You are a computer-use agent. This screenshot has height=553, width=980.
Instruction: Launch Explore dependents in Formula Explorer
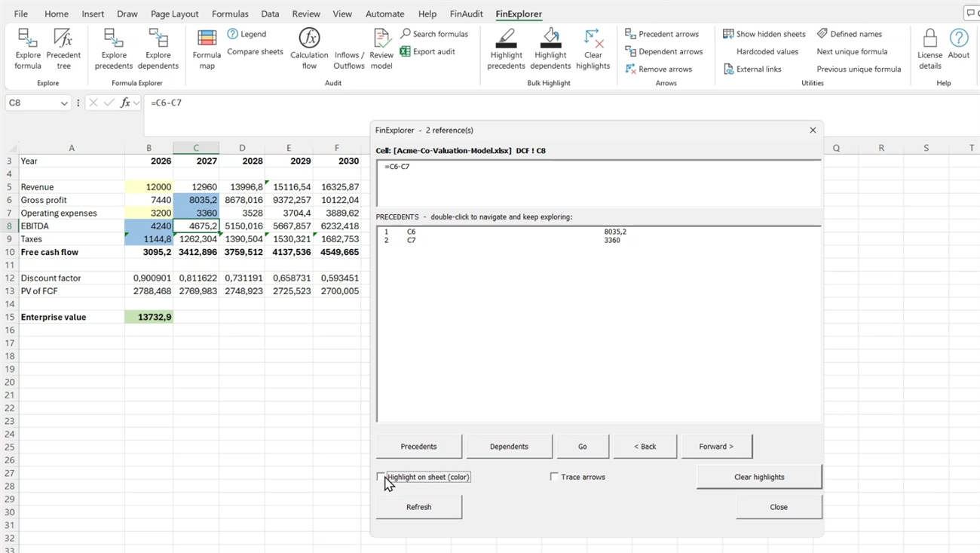click(158, 49)
